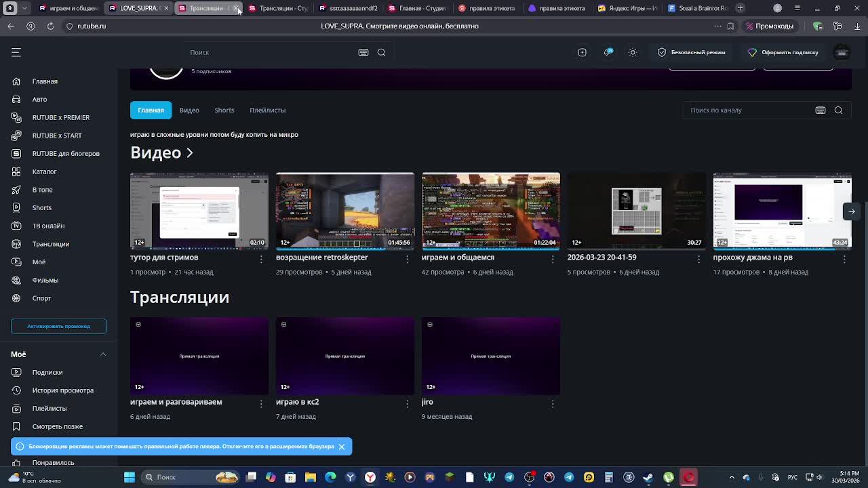Click the browser back arrow
Image resolution: width=868 pixels, height=488 pixels.
[x=11, y=26]
